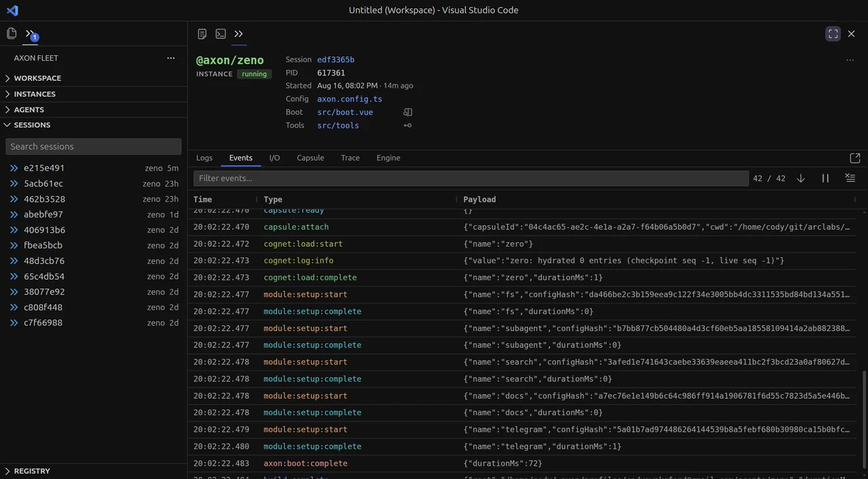Click session icon beside c808f448

click(x=14, y=307)
